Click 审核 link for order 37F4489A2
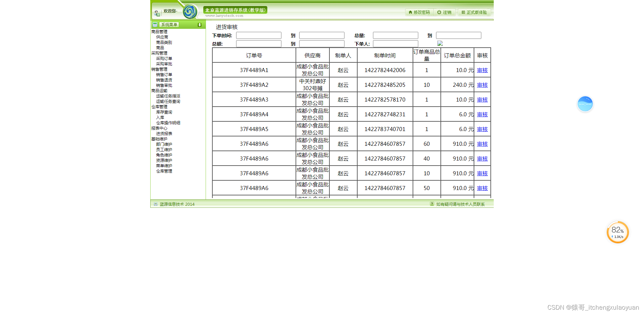Image resolution: width=644 pixels, height=314 pixels. (482, 85)
